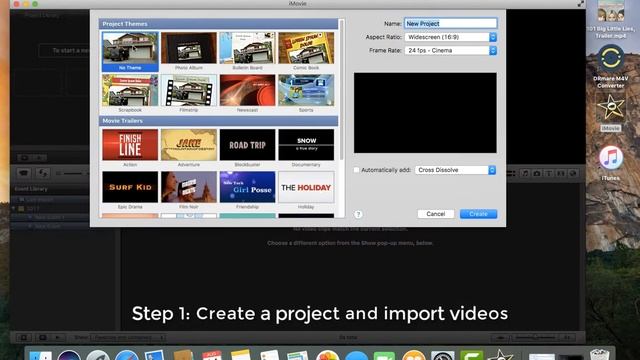Image resolution: width=640 pixels, height=360 pixels.
Task: Open the Aspect Ratio dropdown
Action: (451, 37)
